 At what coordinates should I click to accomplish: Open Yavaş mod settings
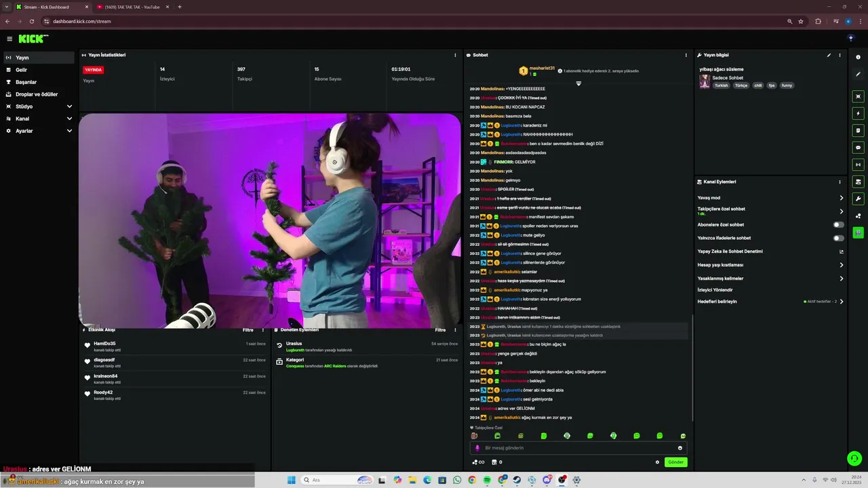click(771, 198)
